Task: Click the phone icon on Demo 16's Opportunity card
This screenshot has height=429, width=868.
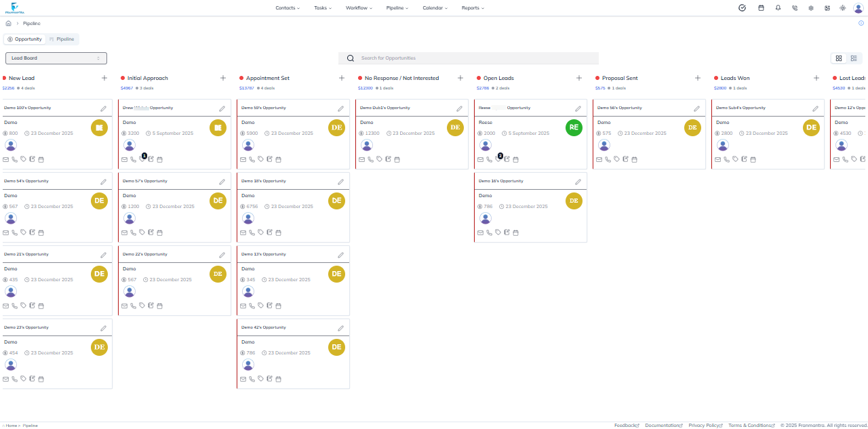Action: 489,232
